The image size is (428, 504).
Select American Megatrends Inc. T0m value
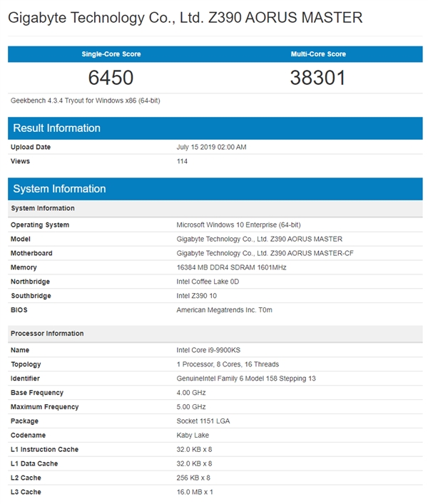point(225,310)
